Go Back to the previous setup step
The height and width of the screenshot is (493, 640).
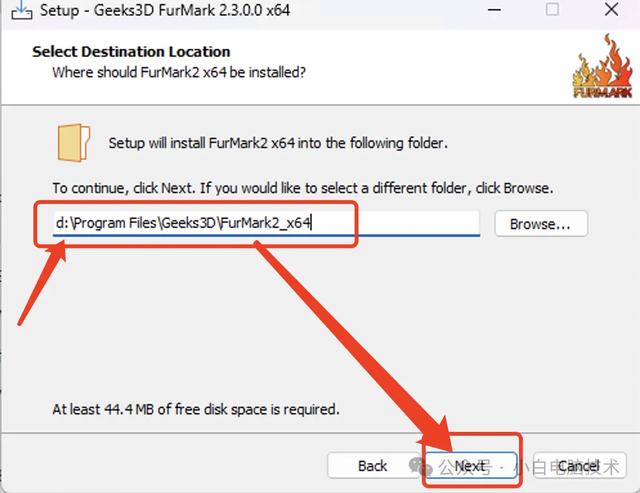(372, 465)
